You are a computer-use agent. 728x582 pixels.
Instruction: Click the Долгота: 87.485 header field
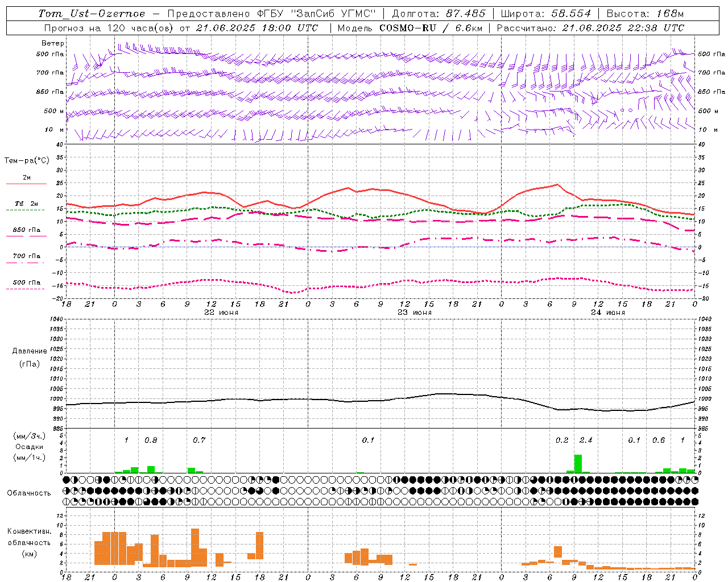[x=439, y=14]
